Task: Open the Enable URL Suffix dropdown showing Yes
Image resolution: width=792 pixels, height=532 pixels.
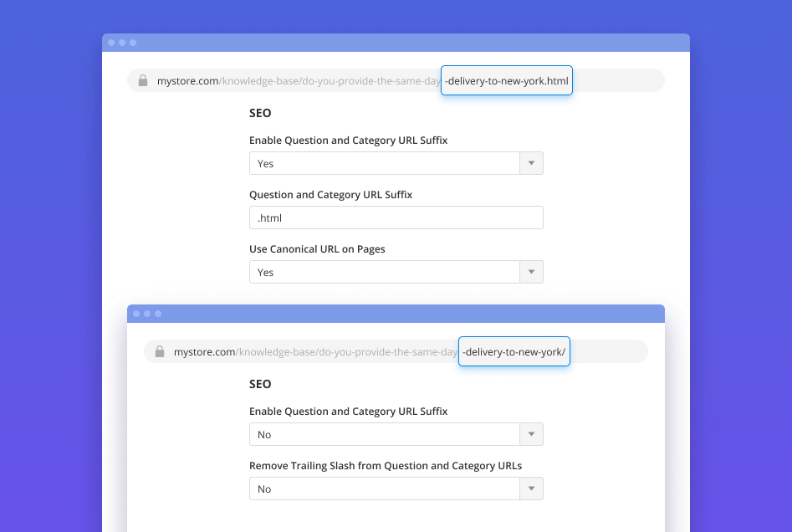Action: [x=396, y=163]
